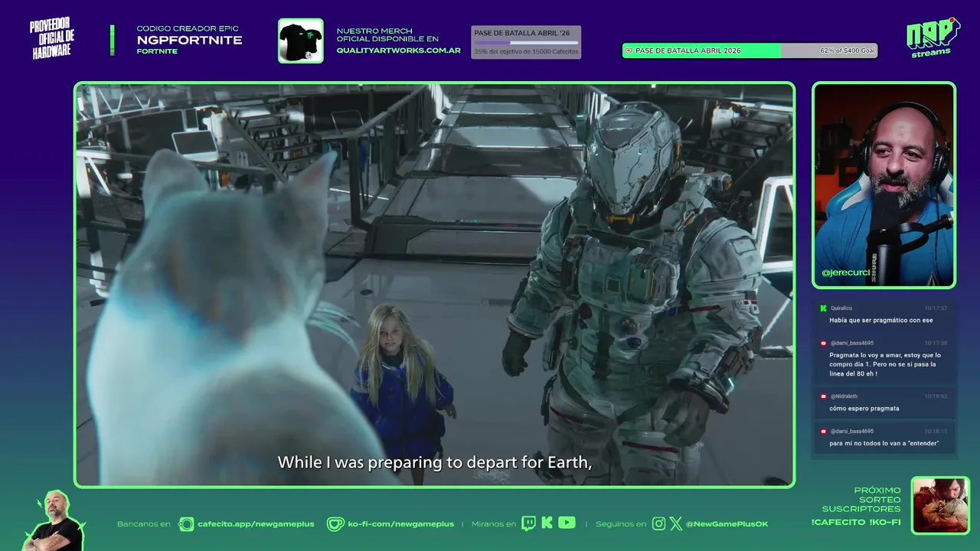The width and height of the screenshot is (980, 551).
Task: Open the qualityartworks.com.ar link
Action: pos(398,51)
